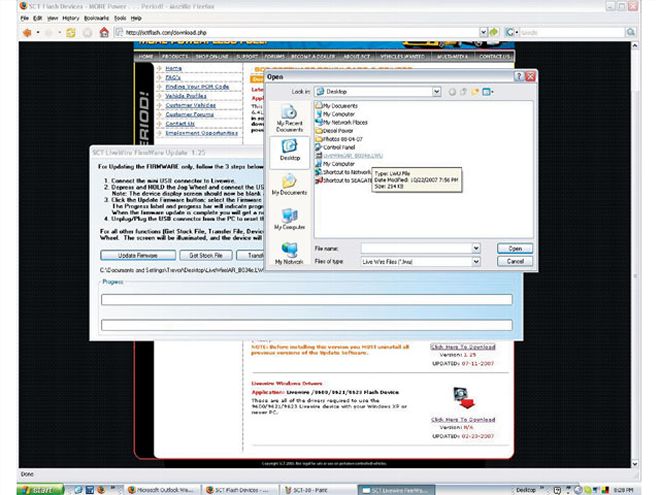The image size is (660, 495).
Task: Click the Open dialog help question-mark button
Action: coord(519,76)
